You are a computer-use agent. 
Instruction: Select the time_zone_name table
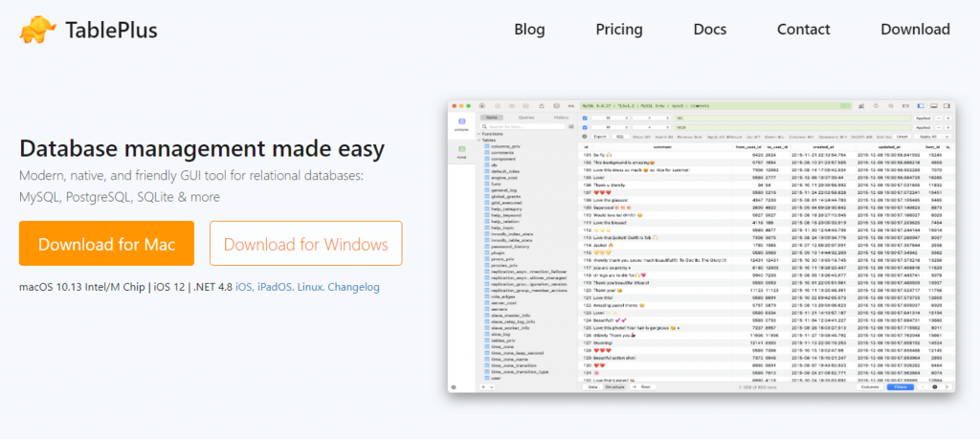point(505,359)
